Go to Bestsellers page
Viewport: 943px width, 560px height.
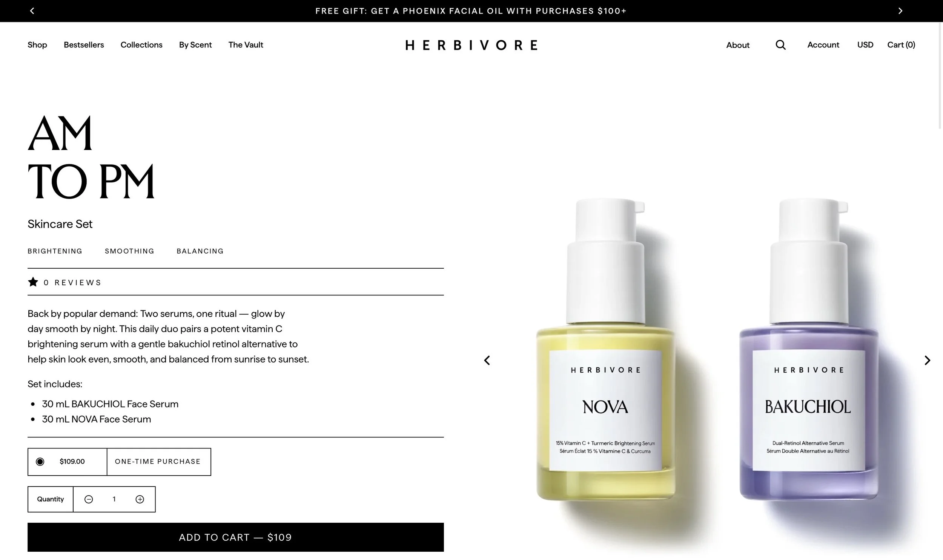pyautogui.click(x=84, y=44)
